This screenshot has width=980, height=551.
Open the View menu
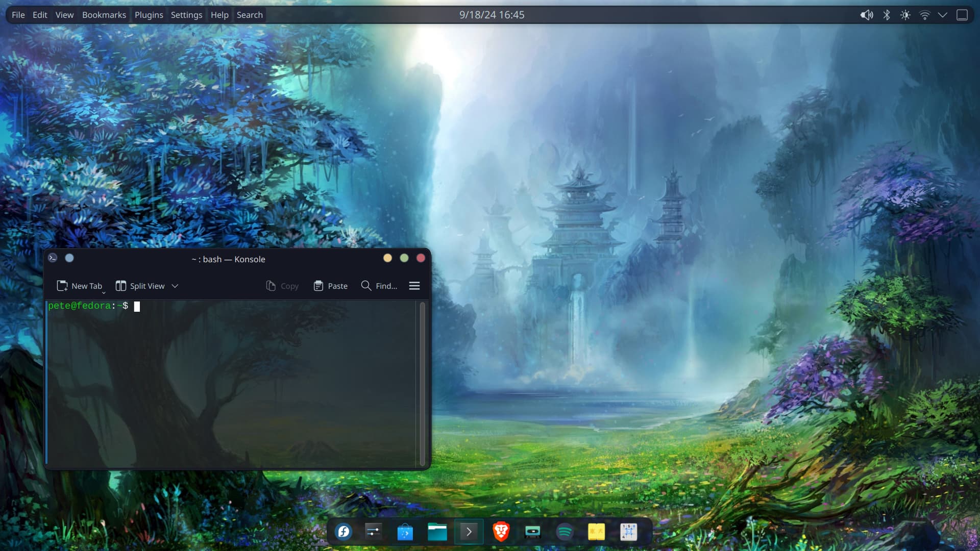pos(64,15)
